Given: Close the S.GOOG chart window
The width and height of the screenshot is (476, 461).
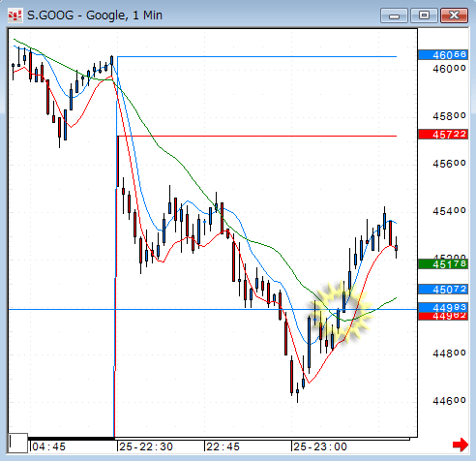Looking at the screenshot, I should click(x=454, y=15).
